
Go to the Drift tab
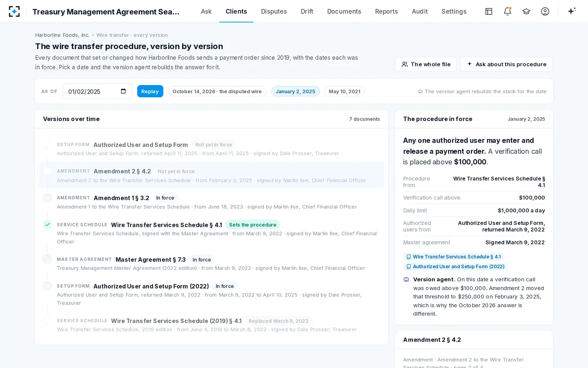(x=307, y=11)
